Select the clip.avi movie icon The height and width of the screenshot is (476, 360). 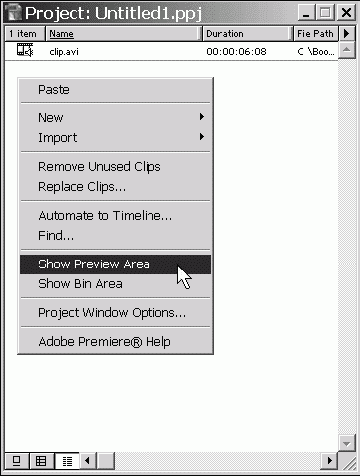pyautogui.click(x=25, y=50)
